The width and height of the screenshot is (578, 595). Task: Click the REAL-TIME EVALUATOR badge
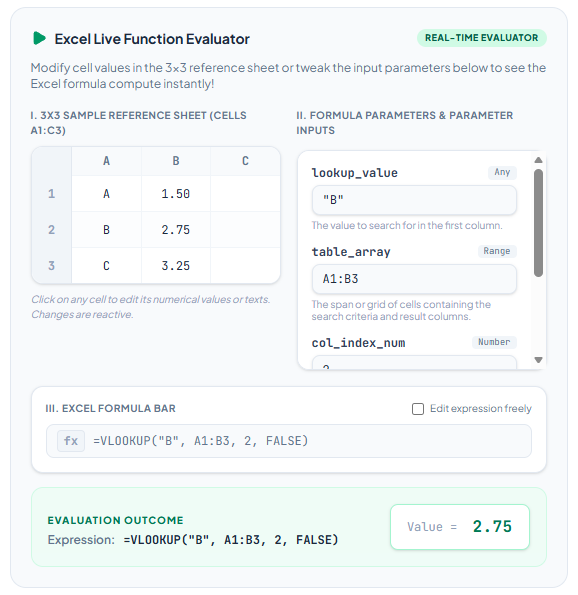(482, 38)
